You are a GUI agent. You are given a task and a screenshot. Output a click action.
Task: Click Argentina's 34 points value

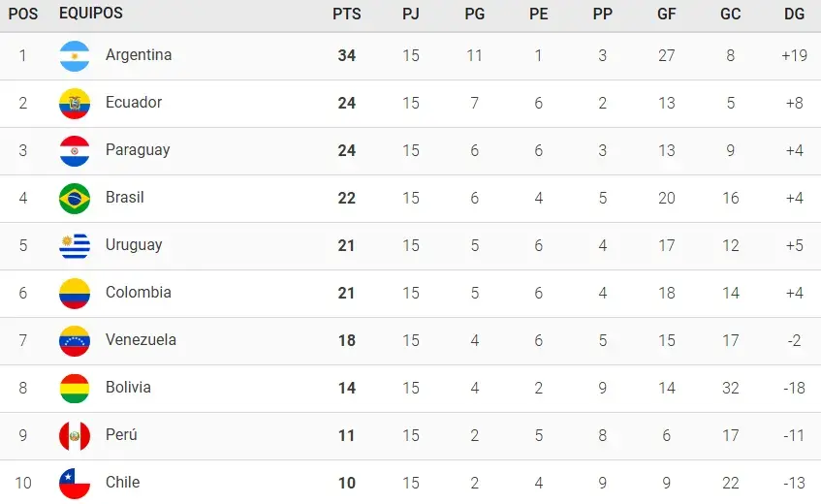tap(347, 55)
